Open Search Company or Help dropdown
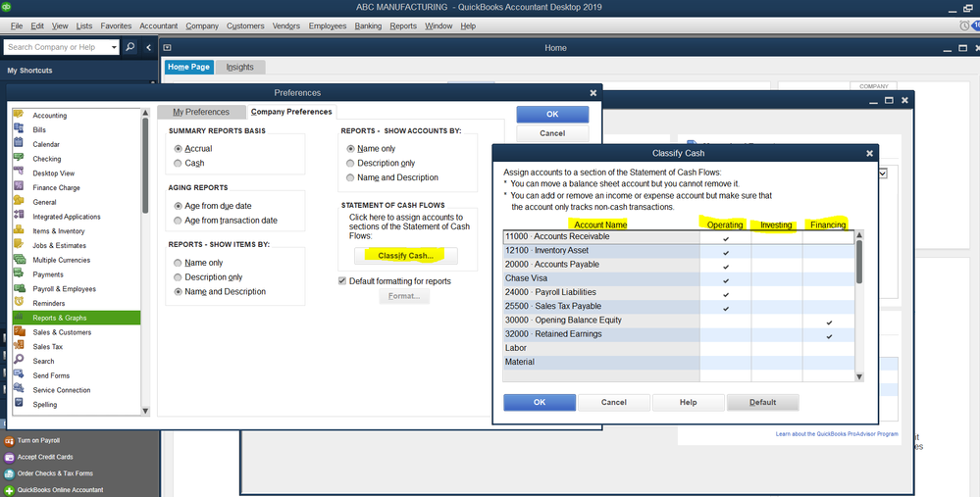This screenshot has height=497, width=980. pos(114,47)
